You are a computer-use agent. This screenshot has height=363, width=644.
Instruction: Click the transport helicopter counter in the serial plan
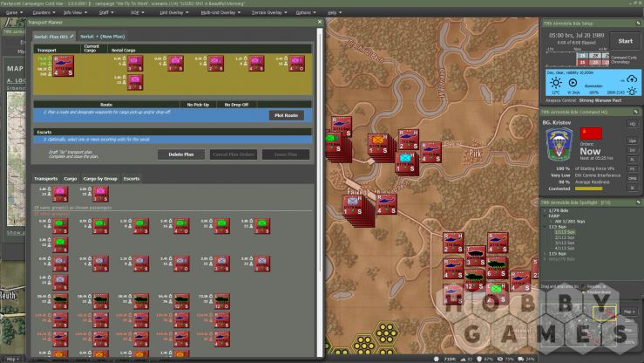click(64, 65)
